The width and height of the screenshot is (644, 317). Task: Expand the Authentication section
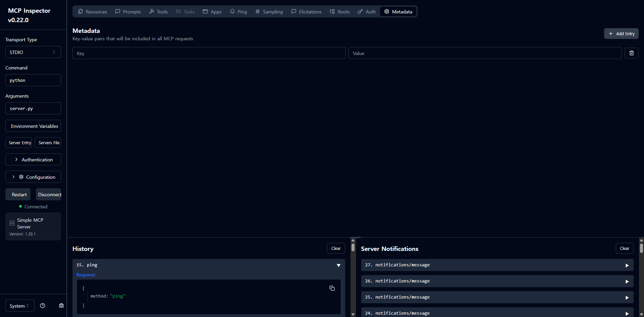point(33,159)
